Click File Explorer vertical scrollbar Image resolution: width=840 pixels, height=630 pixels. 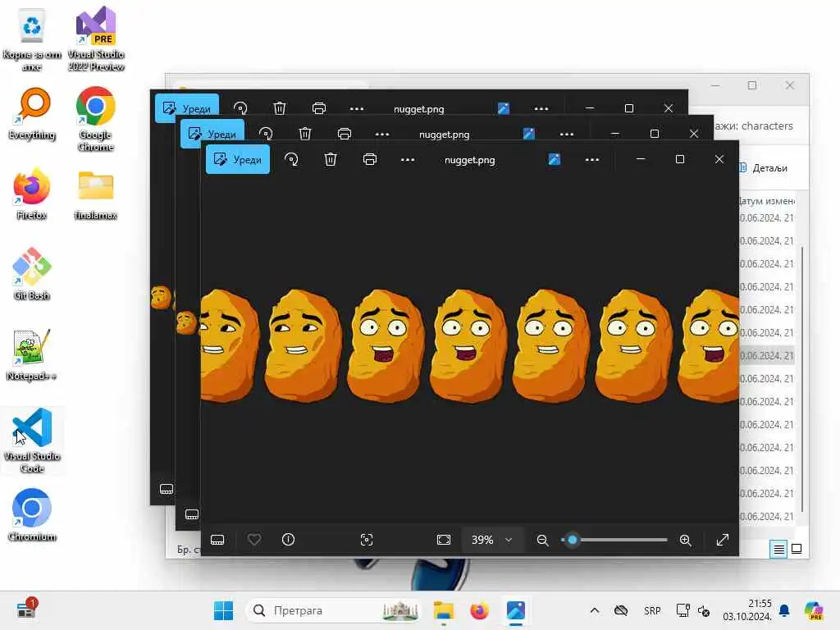tap(802, 378)
